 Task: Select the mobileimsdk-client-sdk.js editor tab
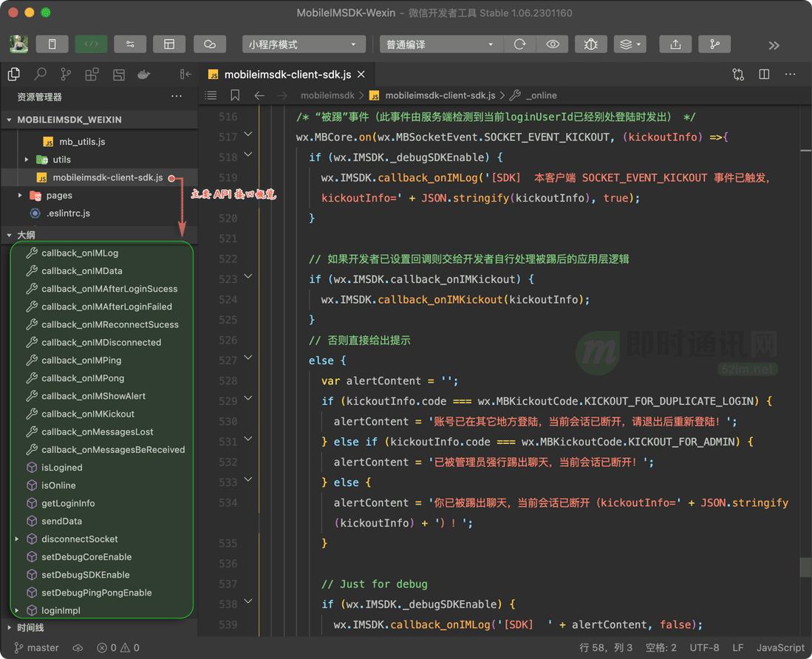tap(287, 75)
